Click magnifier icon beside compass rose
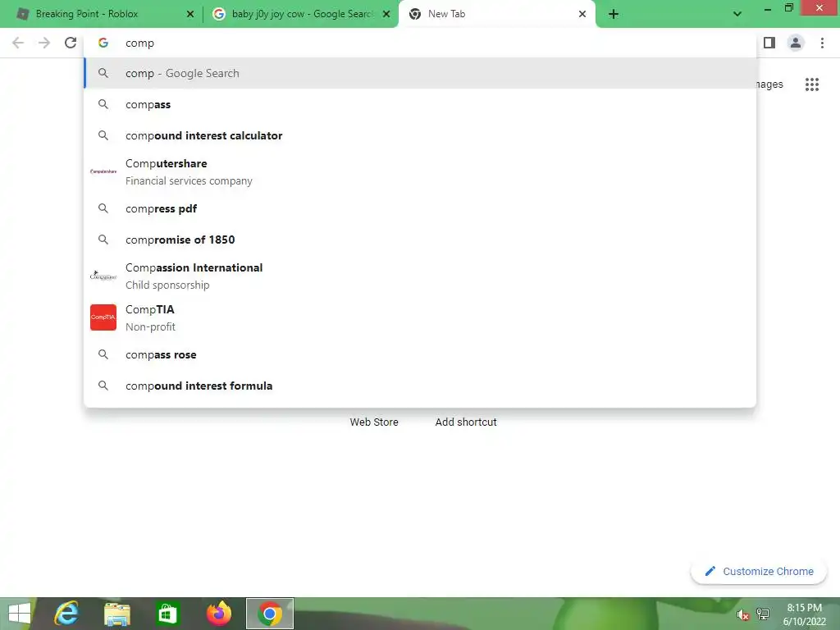This screenshot has height=630, width=840. click(x=103, y=354)
